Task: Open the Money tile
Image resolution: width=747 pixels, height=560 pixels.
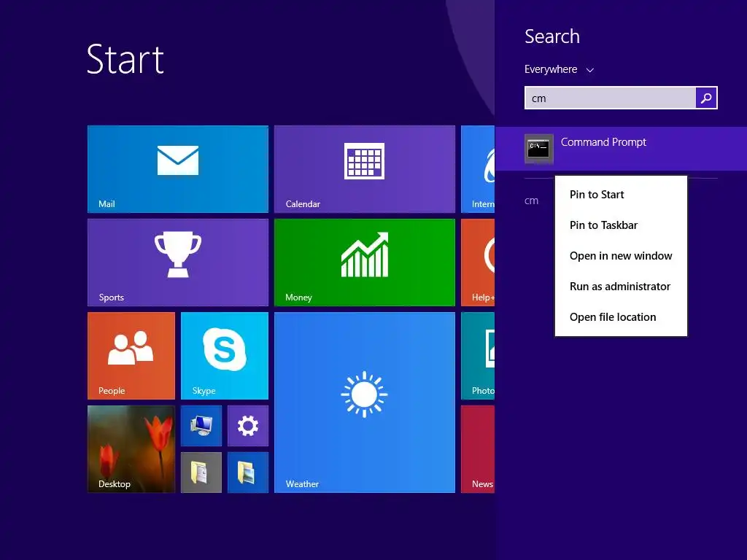Action: tap(365, 262)
